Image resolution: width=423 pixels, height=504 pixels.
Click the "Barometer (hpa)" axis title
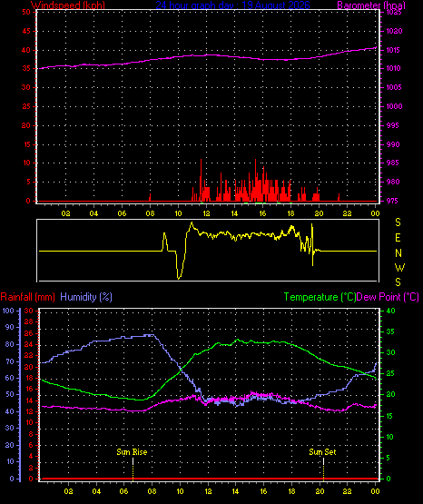371,5
